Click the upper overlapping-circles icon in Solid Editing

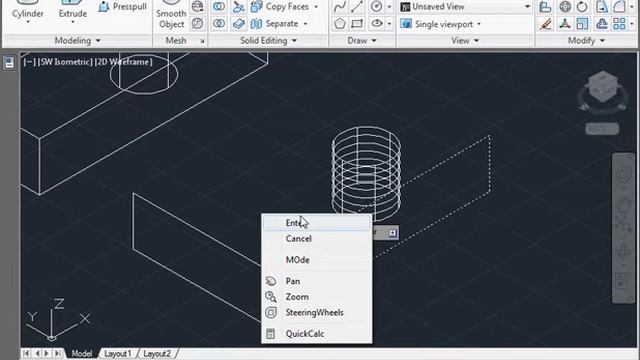click(219, 6)
